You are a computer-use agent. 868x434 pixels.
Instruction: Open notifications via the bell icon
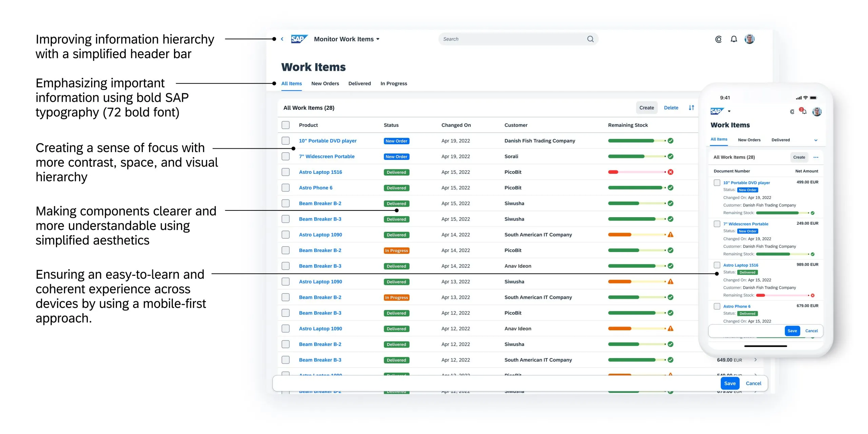coord(733,39)
